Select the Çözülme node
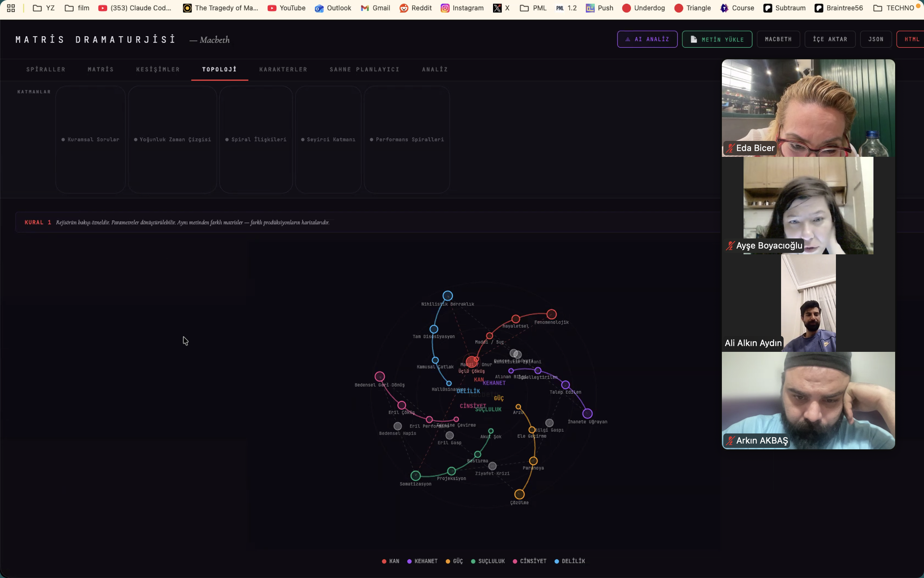924x578 pixels. [519, 494]
